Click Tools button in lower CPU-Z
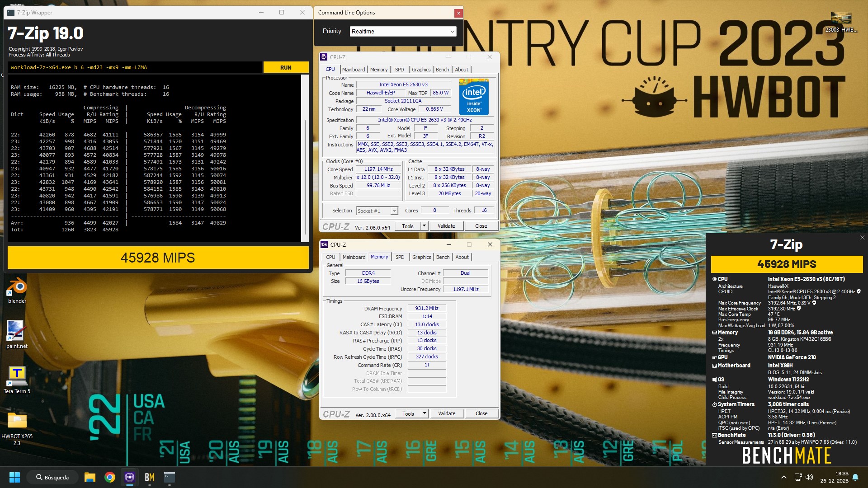The image size is (868, 488). coord(408,413)
